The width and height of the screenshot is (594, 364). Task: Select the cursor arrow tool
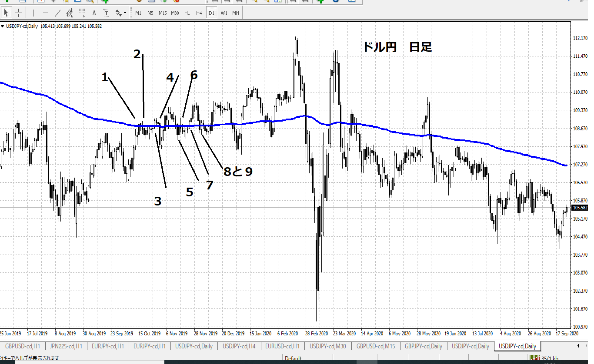pos(6,13)
